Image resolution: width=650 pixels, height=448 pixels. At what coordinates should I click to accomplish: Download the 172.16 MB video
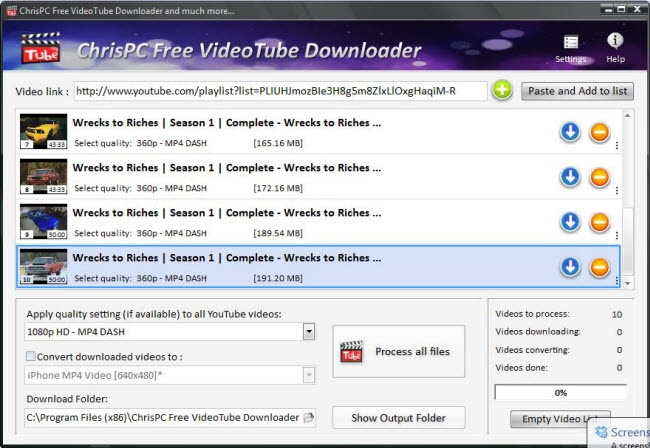click(x=570, y=177)
